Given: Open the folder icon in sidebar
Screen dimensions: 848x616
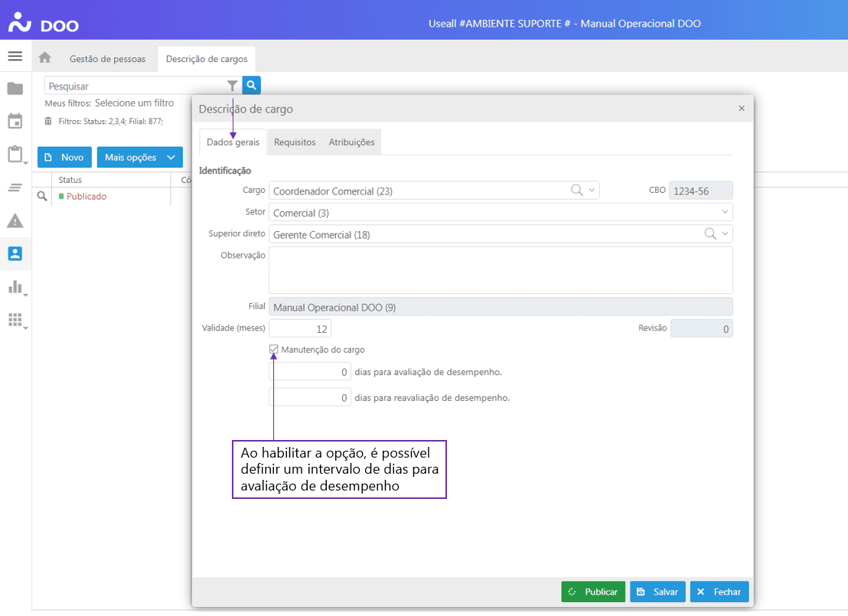Looking at the screenshot, I should pyautogui.click(x=15, y=89).
